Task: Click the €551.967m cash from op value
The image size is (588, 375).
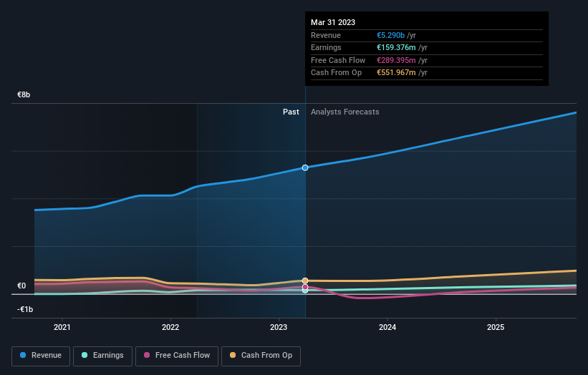Action: [x=396, y=73]
